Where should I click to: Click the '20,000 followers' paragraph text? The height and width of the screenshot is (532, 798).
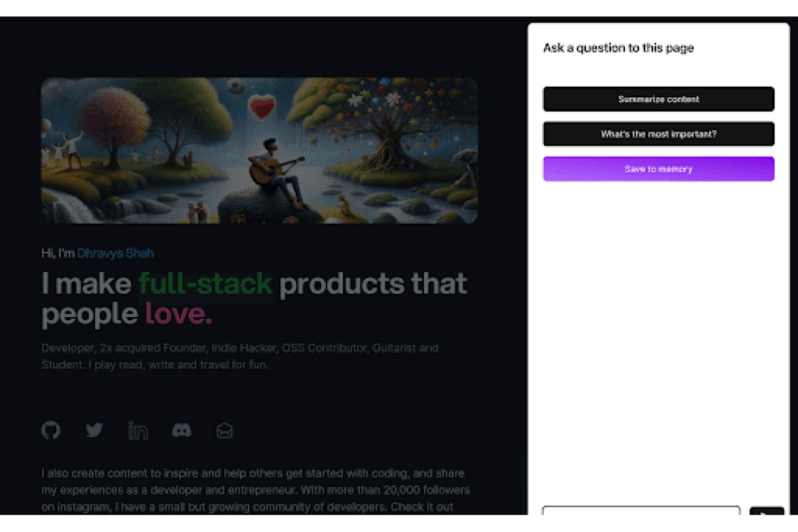(256, 490)
